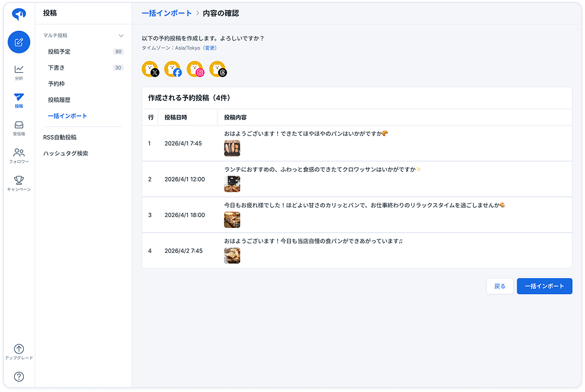Open 投稿予定 from the sidebar

click(x=59, y=51)
